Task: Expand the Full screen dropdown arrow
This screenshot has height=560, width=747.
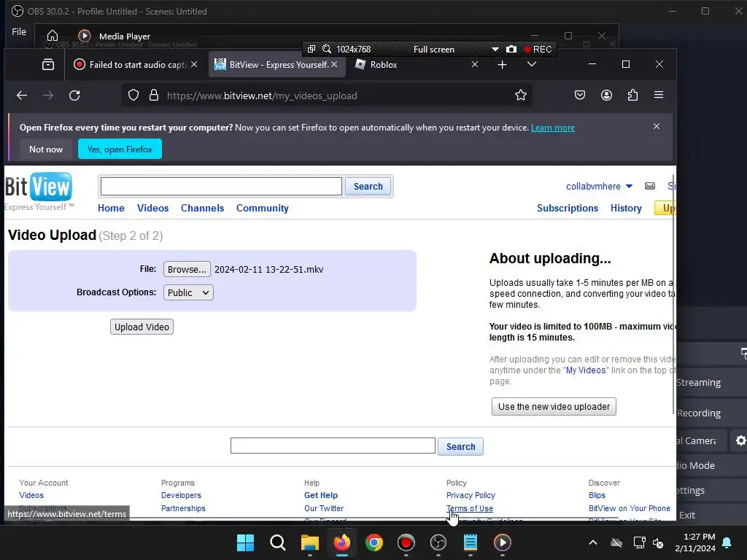Action: point(495,49)
